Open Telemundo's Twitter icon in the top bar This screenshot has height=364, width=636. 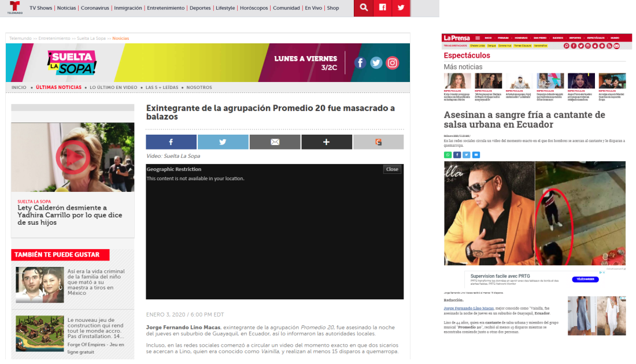(401, 8)
